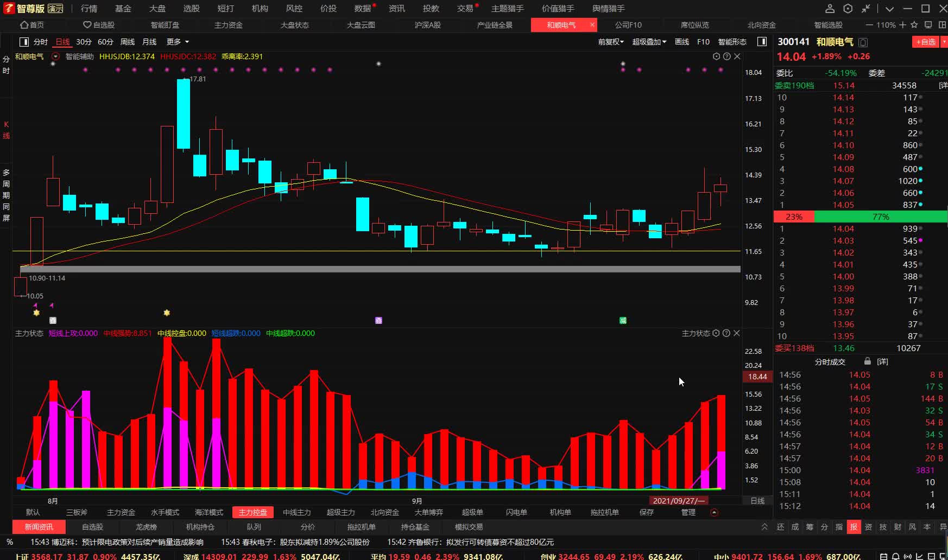The image size is (948, 560).
Task: Click the 管理 indicator button
Action: pos(688,512)
